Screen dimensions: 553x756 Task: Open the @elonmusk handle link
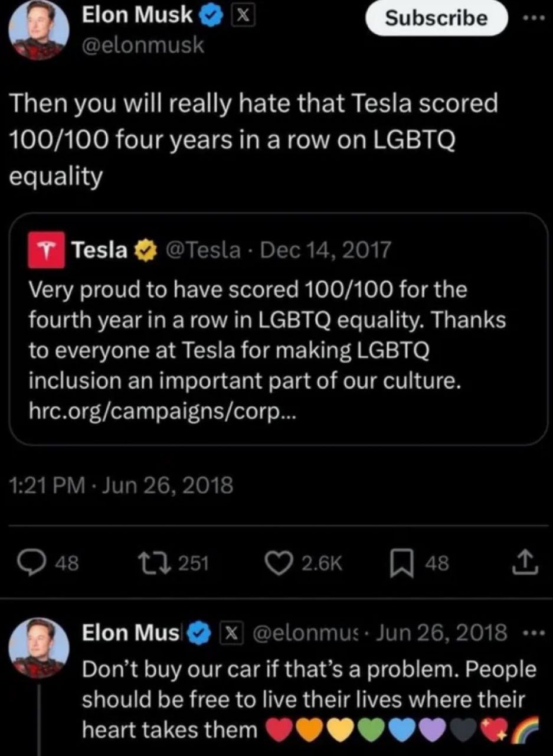click(142, 45)
